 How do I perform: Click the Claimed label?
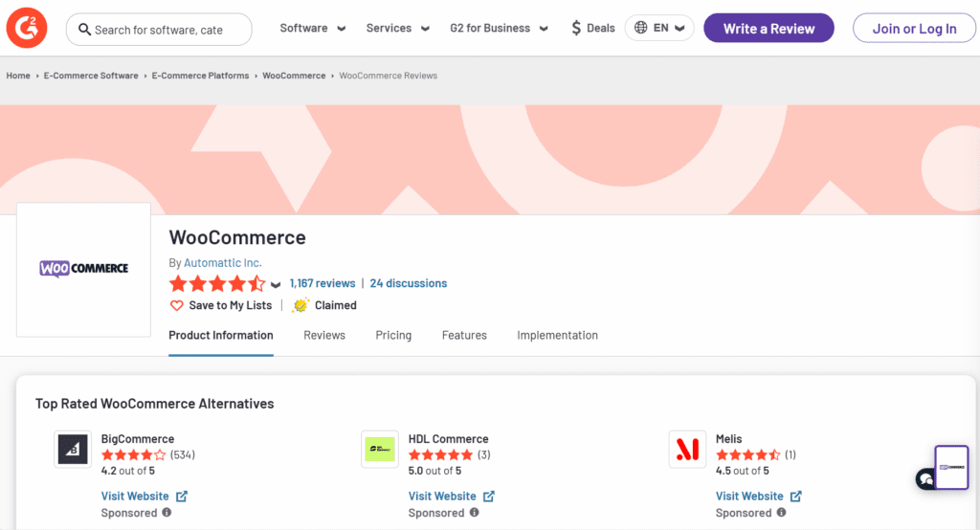tap(336, 305)
